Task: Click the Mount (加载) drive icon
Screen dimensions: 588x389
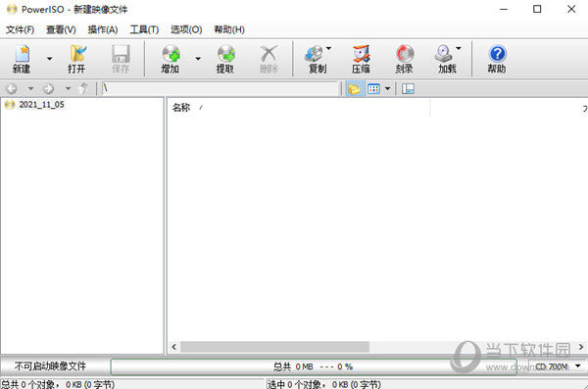Action: [x=444, y=54]
